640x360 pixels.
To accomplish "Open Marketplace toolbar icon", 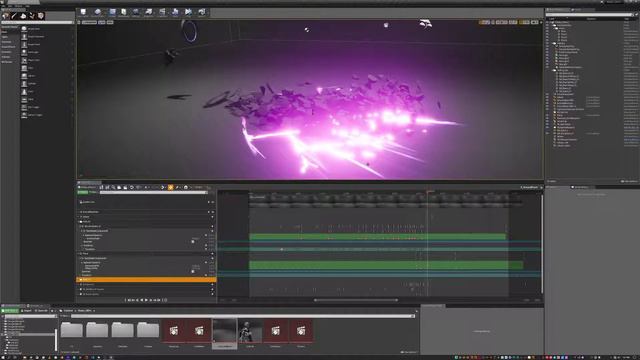I will (124, 13).
